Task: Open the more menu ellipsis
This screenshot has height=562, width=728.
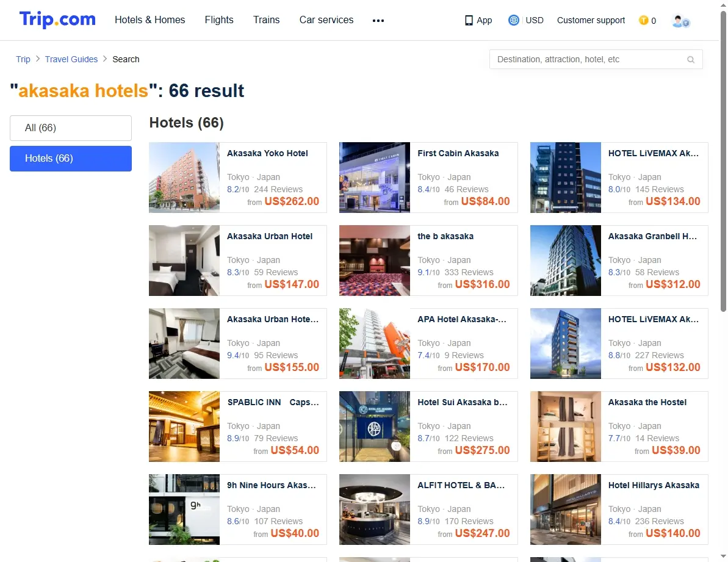Action: (x=378, y=21)
